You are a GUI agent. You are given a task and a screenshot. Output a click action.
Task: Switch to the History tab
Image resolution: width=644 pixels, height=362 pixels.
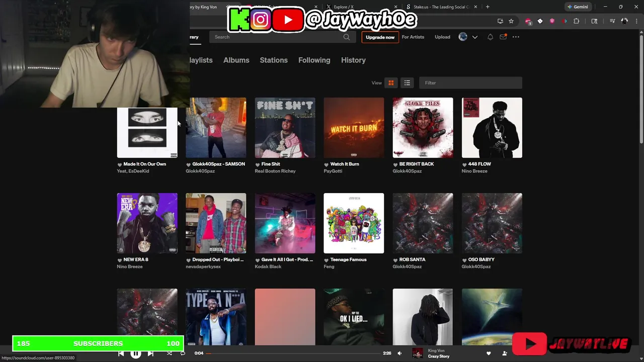353,60
